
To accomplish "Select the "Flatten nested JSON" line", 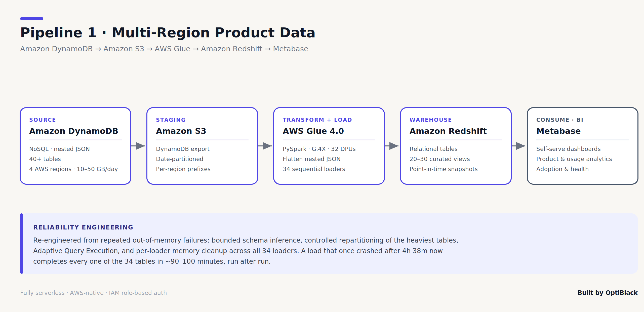I will click(x=312, y=159).
